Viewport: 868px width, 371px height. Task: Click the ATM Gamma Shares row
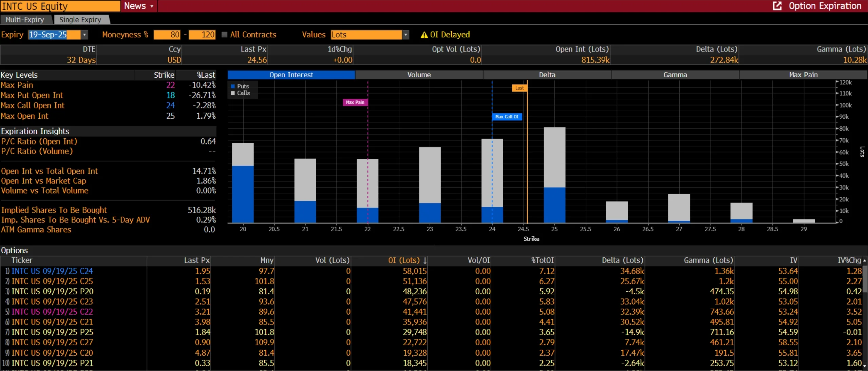pos(108,230)
